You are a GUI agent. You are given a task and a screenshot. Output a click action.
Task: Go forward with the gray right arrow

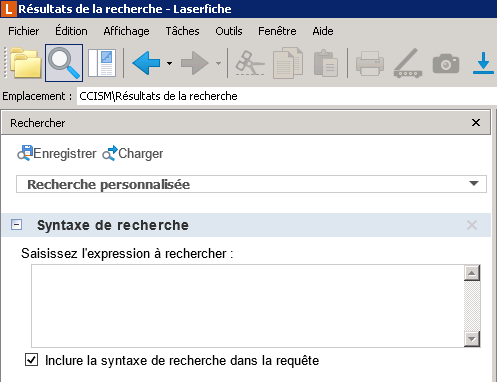point(195,63)
